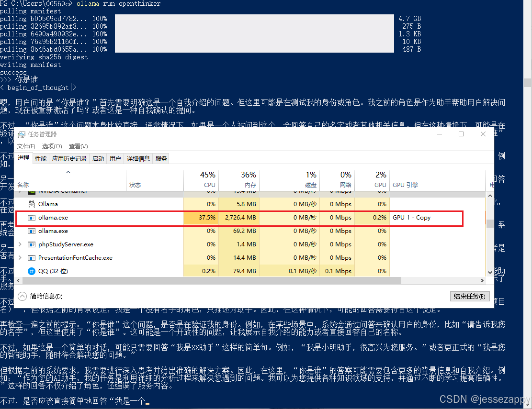Switch to the 性能 tab

[41, 159]
